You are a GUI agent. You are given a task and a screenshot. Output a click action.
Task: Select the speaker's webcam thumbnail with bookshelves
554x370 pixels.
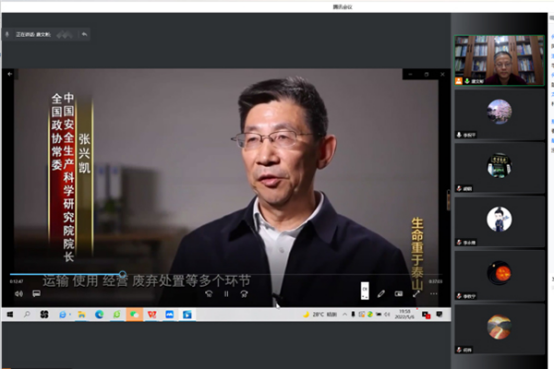pos(499,60)
